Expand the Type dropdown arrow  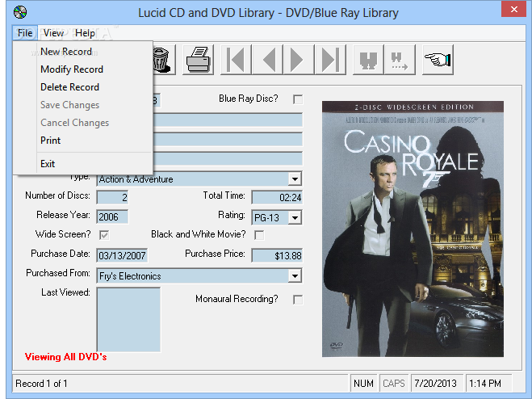pos(295,179)
